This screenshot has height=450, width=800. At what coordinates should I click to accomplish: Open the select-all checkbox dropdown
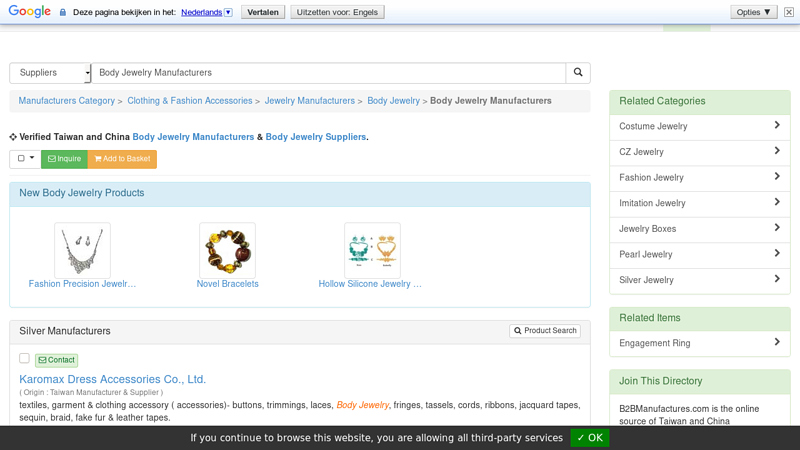[25, 159]
